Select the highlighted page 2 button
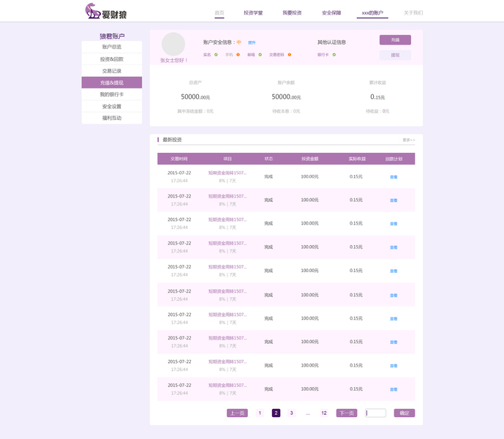 coord(276,413)
